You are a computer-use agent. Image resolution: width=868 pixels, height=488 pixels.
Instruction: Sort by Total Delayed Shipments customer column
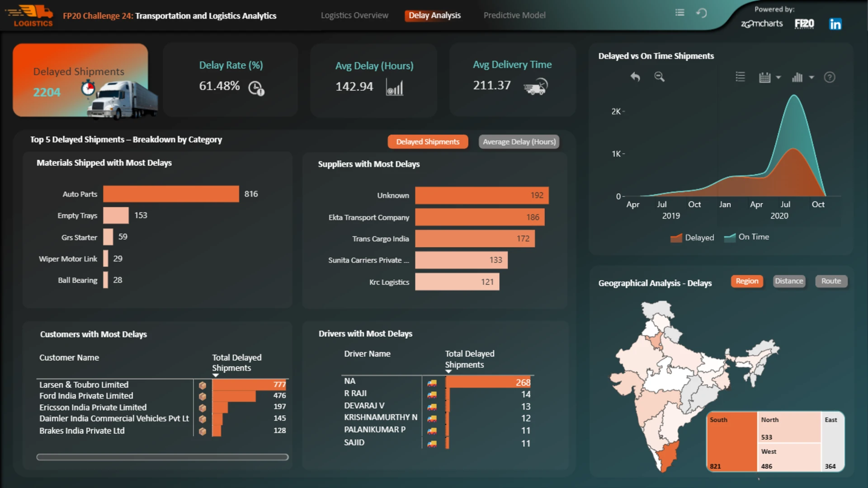coord(237,363)
